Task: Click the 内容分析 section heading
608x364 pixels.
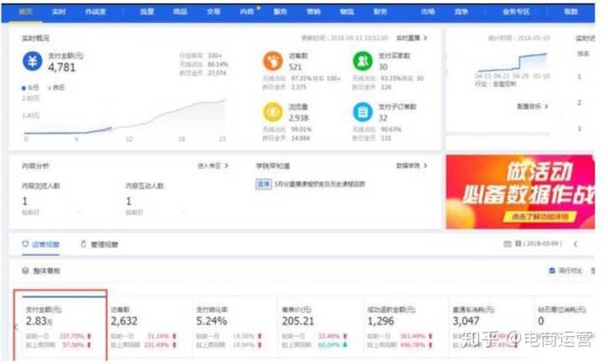Action: click(35, 166)
